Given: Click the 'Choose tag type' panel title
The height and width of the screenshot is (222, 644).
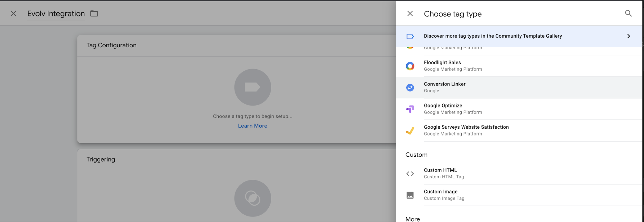Looking at the screenshot, I should (453, 14).
